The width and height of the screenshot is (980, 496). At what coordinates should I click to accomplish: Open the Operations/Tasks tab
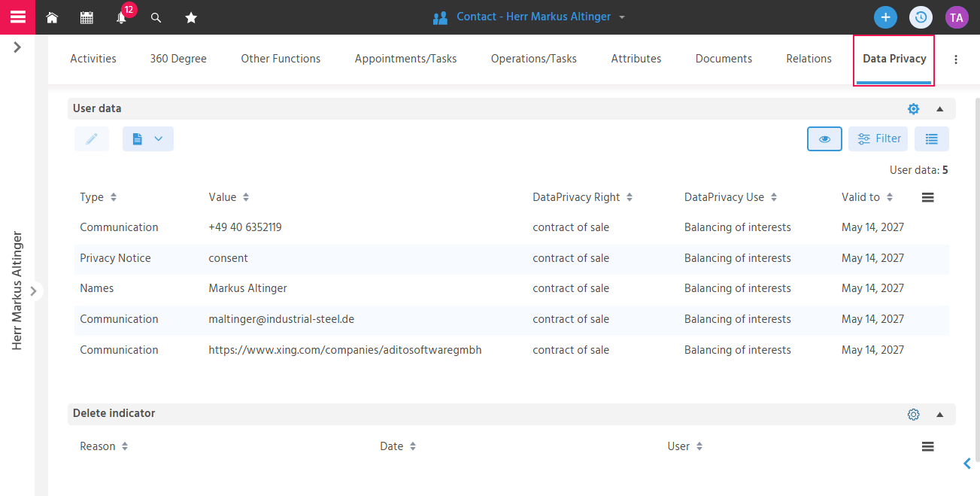(x=534, y=59)
